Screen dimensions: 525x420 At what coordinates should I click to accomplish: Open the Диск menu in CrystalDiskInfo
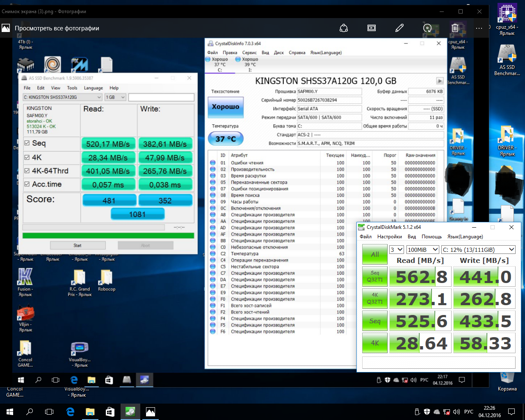[x=279, y=52]
